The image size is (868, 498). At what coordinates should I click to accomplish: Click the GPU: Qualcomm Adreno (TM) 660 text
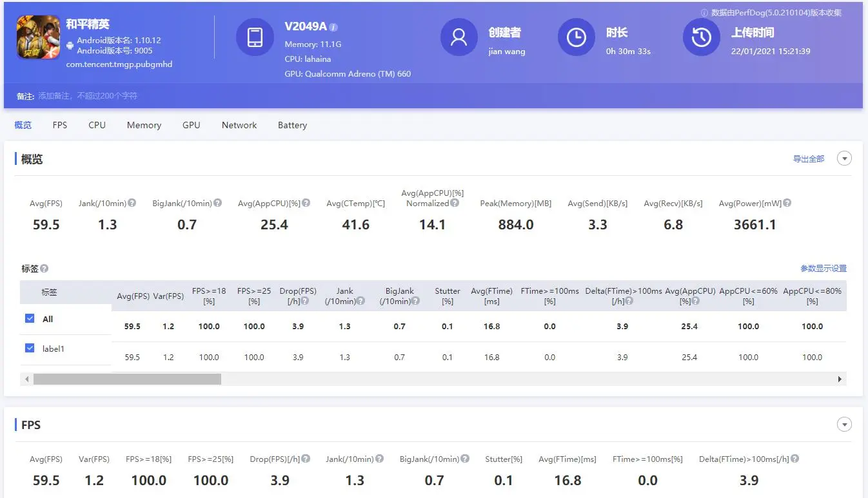coord(348,73)
